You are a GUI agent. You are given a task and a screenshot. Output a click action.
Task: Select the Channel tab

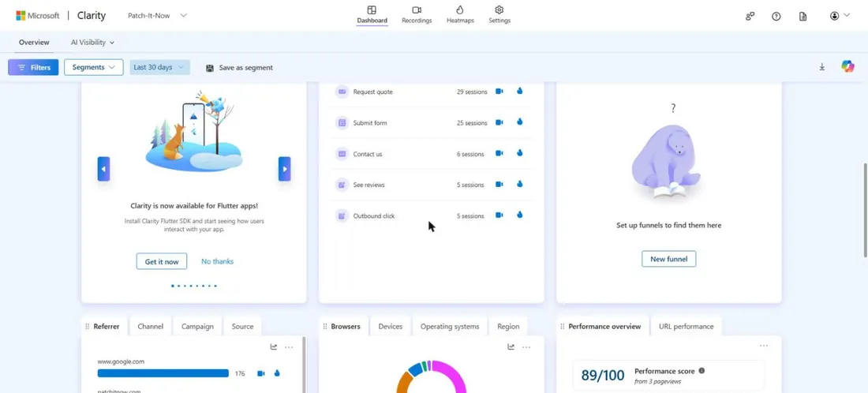click(x=151, y=326)
